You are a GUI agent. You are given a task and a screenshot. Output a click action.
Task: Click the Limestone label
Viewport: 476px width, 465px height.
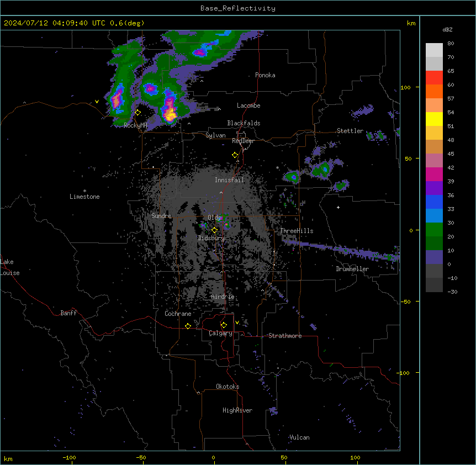coord(84,197)
